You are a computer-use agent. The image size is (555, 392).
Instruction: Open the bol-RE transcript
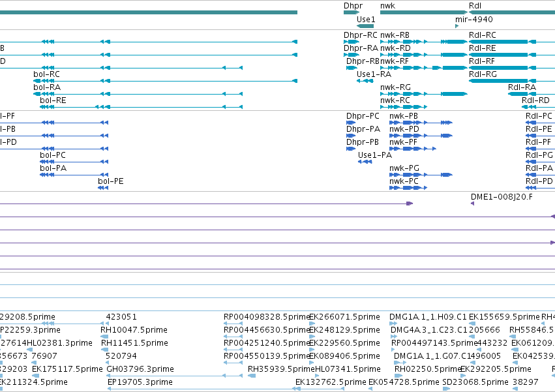[x=53, y=100]
